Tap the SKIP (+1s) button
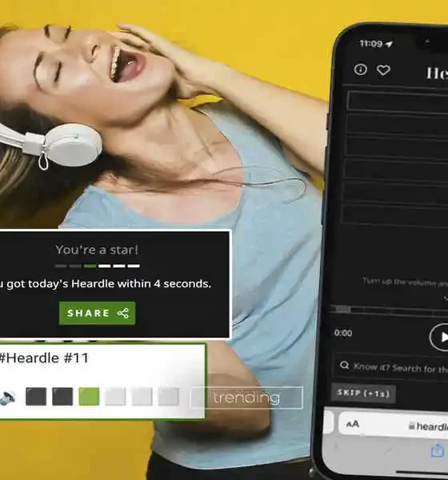448x480 pixels. click(363, 393)
